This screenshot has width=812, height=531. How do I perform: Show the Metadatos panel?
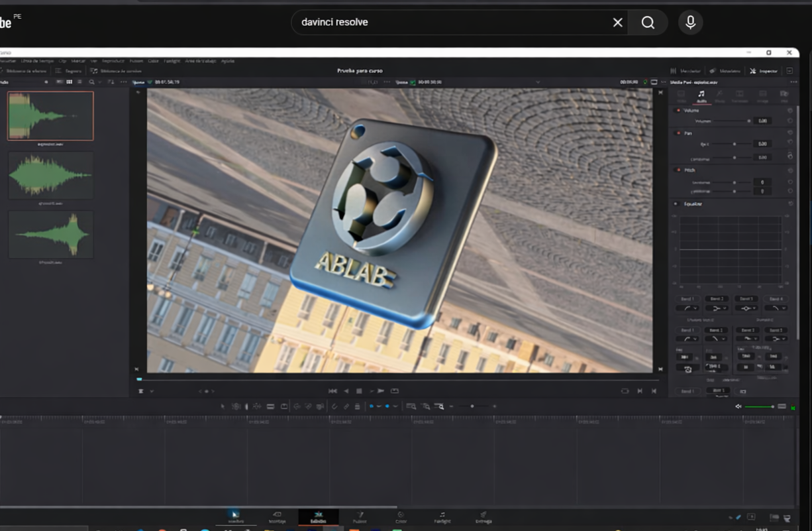pyautogui.click(x=725, y=71)
